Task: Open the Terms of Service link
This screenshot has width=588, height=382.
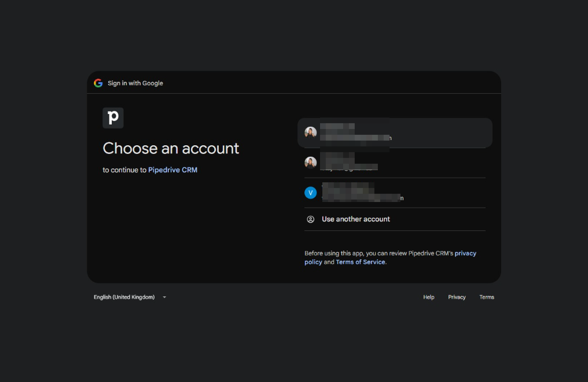Action: pyautogui.click(x=361, y=262)
